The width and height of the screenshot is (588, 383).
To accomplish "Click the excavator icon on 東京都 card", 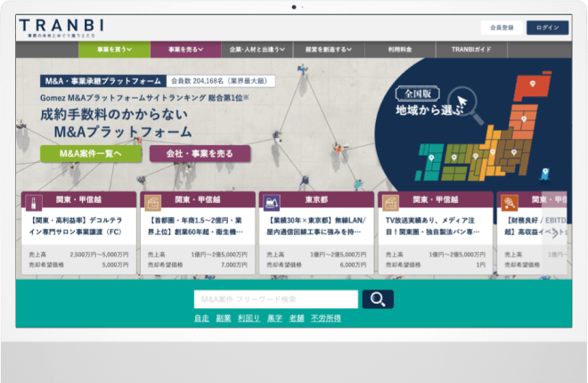I will point(272,201).
